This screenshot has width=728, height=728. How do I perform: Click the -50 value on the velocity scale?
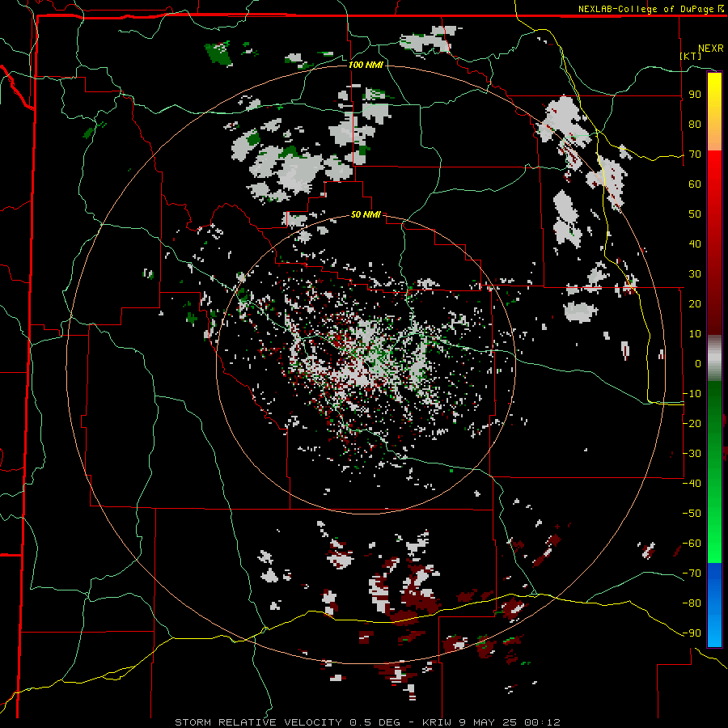point(692,514)
